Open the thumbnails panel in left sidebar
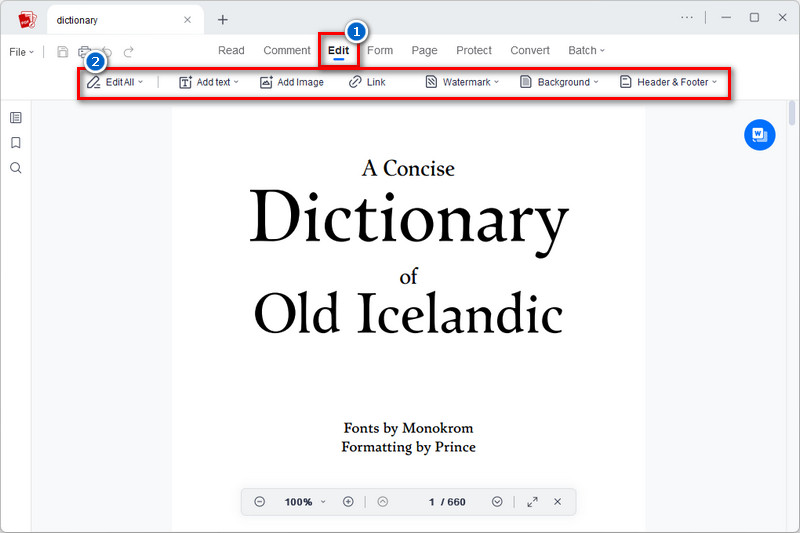 (x=16, y=118)
